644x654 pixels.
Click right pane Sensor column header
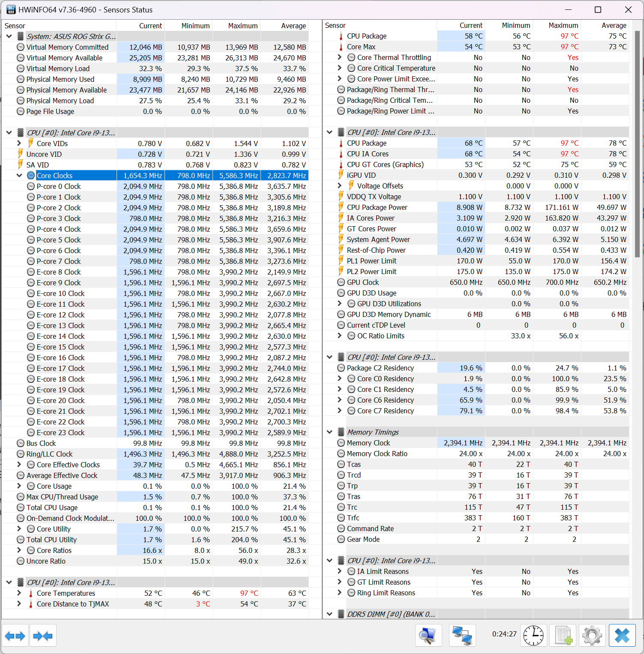380,25
